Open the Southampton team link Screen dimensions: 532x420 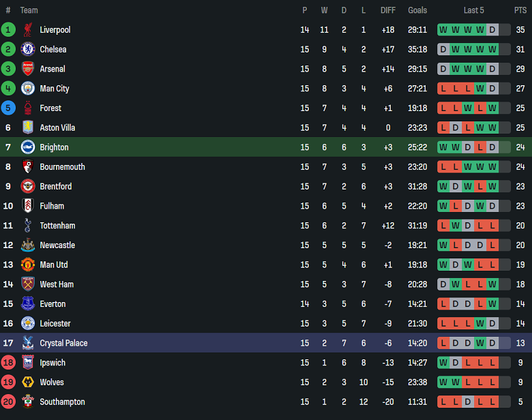pos(62,402)
